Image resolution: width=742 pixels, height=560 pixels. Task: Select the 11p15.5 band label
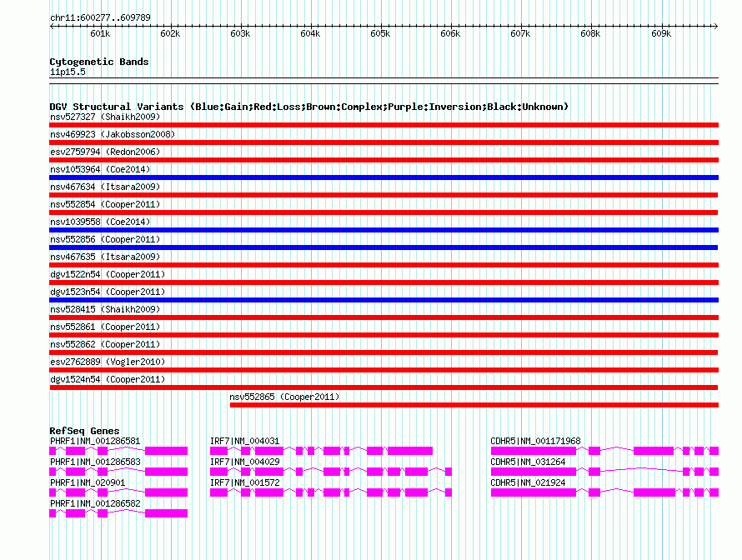pos(68,72)
